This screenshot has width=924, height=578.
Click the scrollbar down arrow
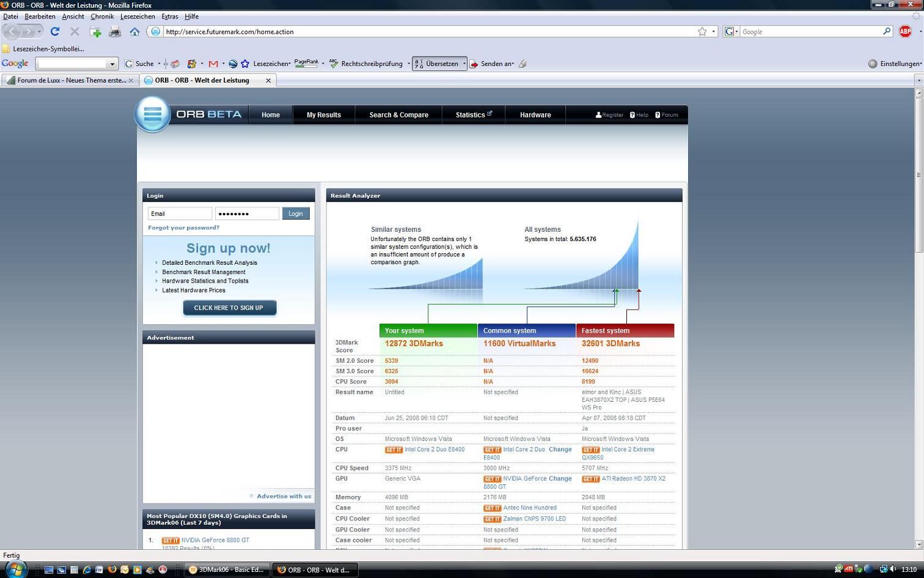tap(919, 544)
